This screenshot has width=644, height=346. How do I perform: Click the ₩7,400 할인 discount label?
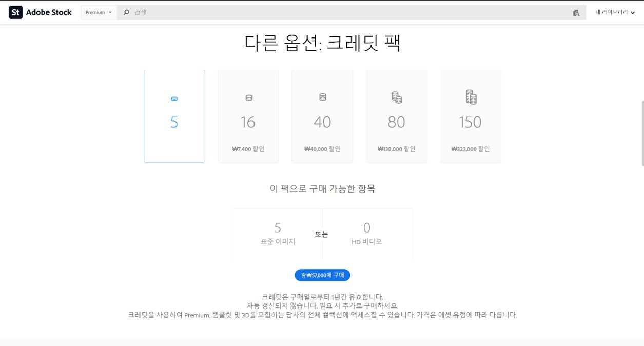(x=248, y=149)
